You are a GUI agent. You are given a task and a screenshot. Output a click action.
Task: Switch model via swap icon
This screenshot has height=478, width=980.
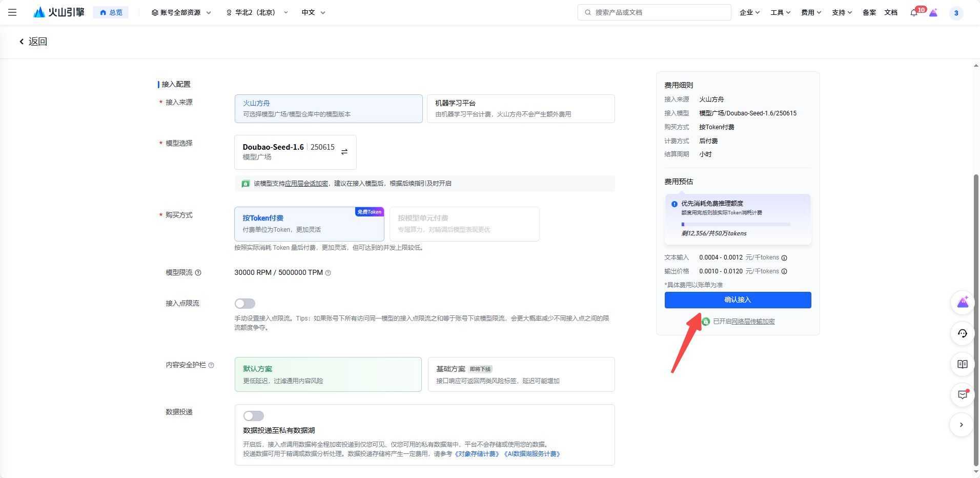(344, 152)
